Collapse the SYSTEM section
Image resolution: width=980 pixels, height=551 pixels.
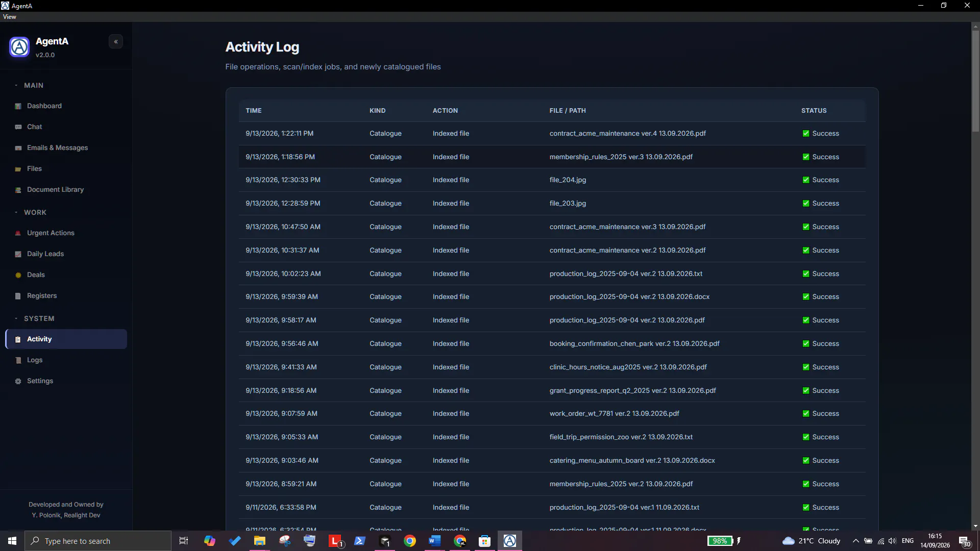[35, 318]
